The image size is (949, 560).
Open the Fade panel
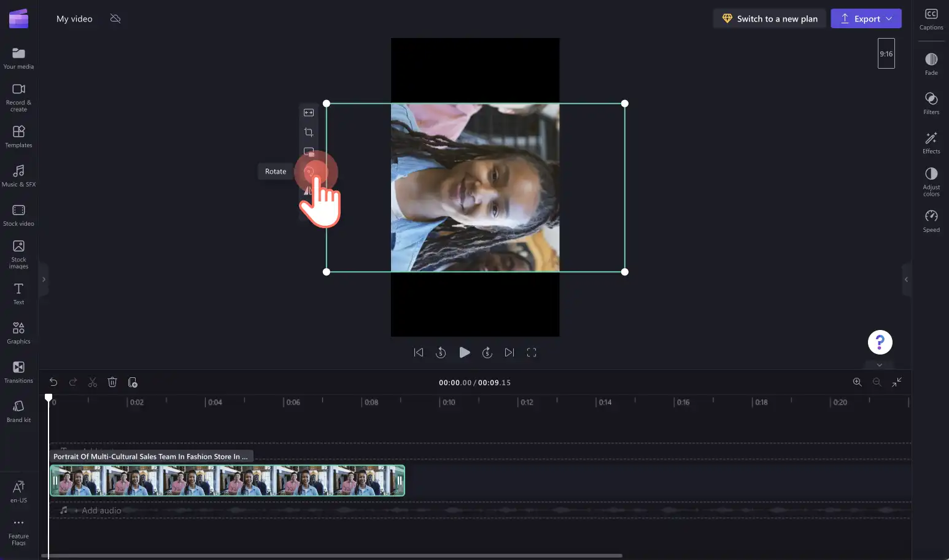[931, 64]
